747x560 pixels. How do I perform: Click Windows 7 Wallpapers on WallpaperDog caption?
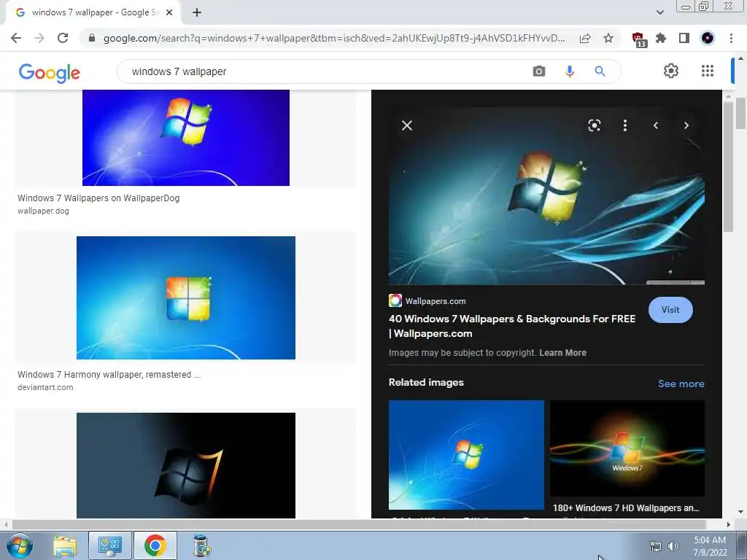pos(98,198)
